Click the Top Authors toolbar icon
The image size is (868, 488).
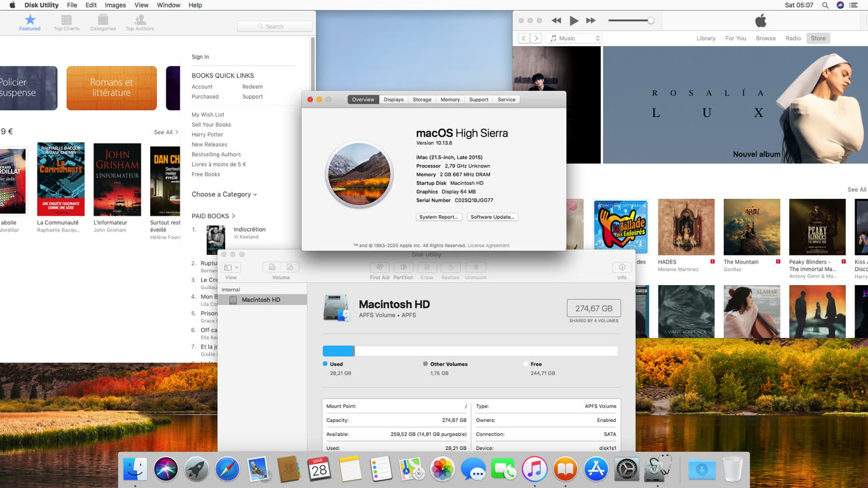tap(140, 20)
